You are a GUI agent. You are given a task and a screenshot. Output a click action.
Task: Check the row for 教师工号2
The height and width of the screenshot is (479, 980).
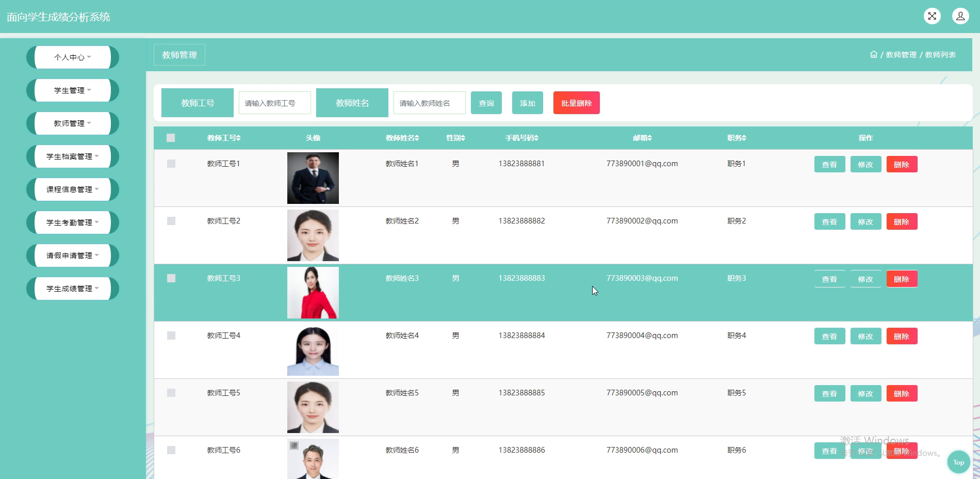171,221
